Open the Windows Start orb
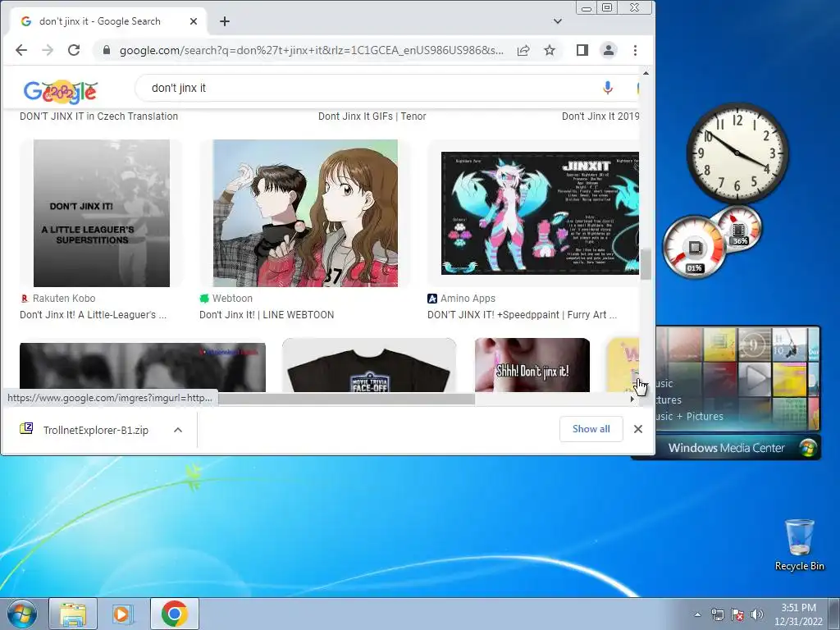 click(x=22, y=614)
